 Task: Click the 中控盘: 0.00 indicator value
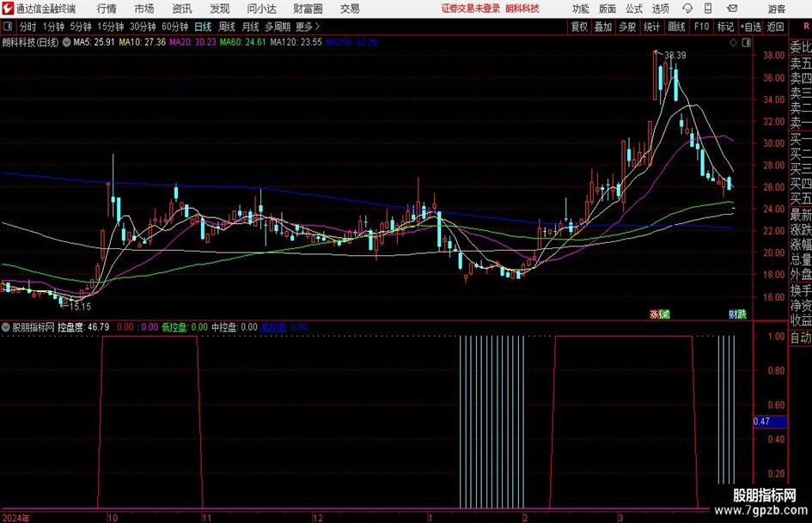pos(235,327)
